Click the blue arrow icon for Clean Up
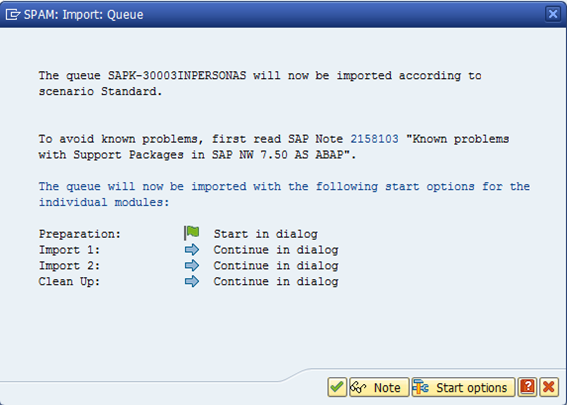567x405 pixels. 192,281
